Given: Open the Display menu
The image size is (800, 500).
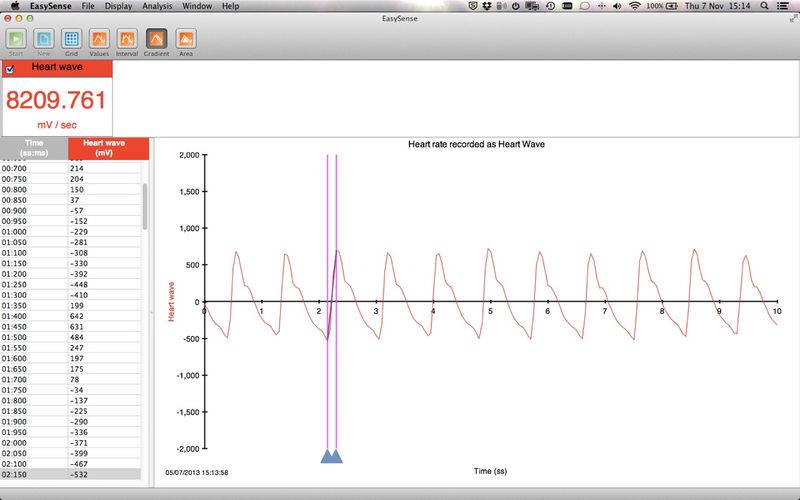Looking at the screenshot, I should [118, 6].
